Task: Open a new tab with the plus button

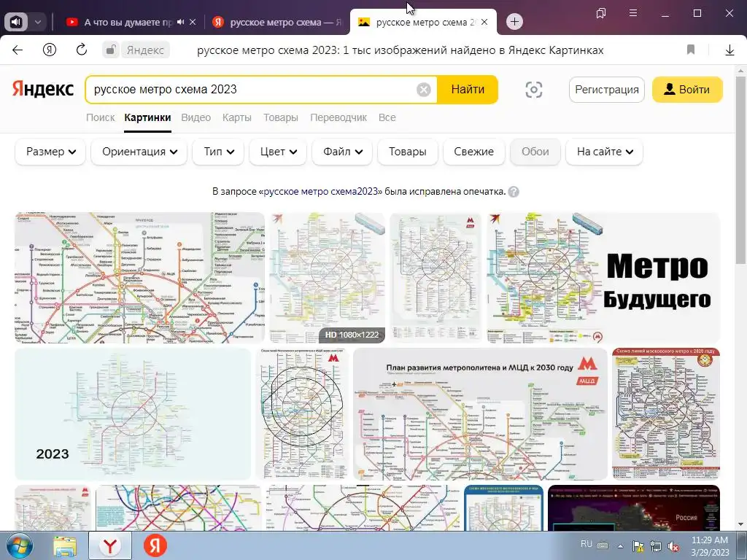Action: click(x=514, y=21)
